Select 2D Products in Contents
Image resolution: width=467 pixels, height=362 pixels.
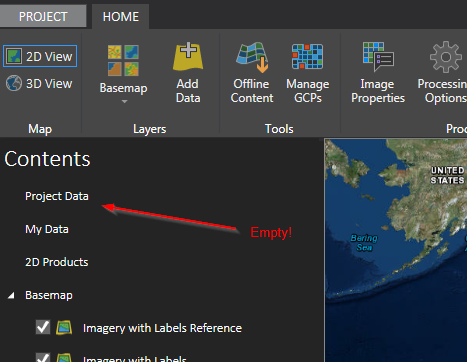point(57,262)
